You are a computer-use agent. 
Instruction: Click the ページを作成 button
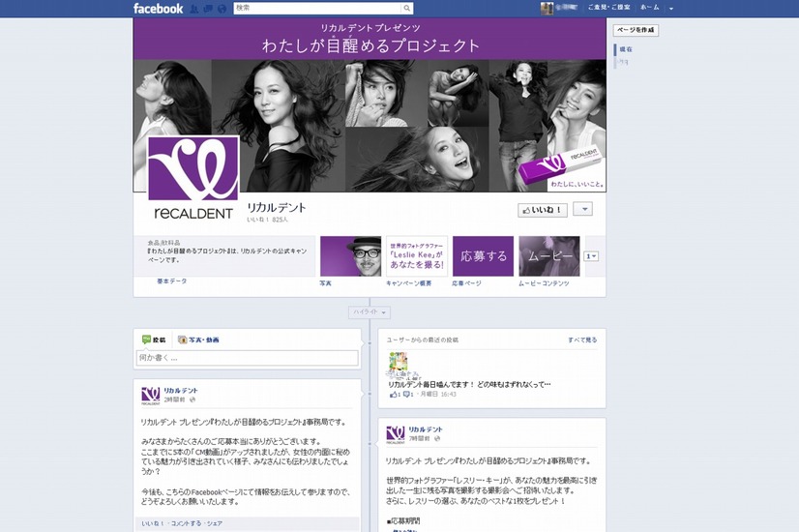[x=636, y=30]
